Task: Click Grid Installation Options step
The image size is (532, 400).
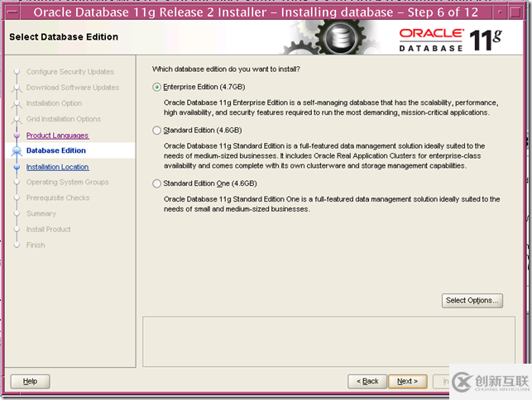Action: pos(64,119)
